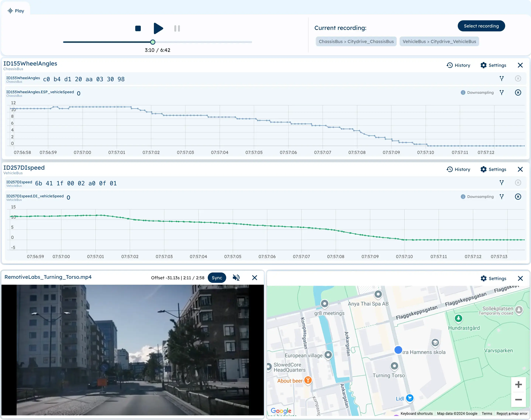Click disabled remove icon on ID155WheelAngles frame row
This screenshot has height=420, width=531.
tap(518, 78)
